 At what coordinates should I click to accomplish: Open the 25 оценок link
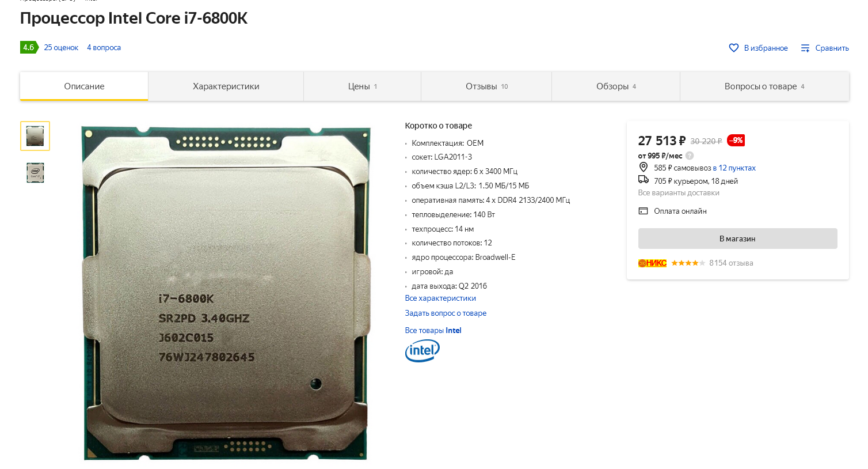tap(61, 48)
